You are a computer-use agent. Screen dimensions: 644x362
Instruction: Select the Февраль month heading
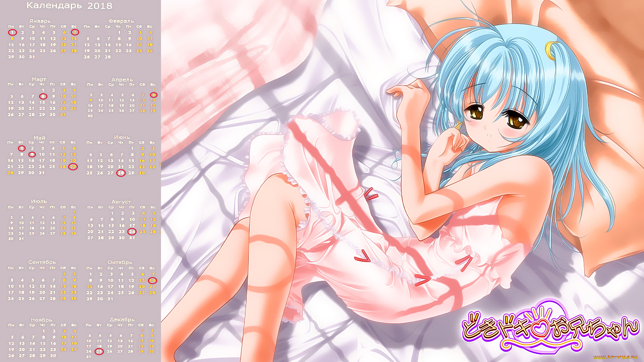point(121,21)
